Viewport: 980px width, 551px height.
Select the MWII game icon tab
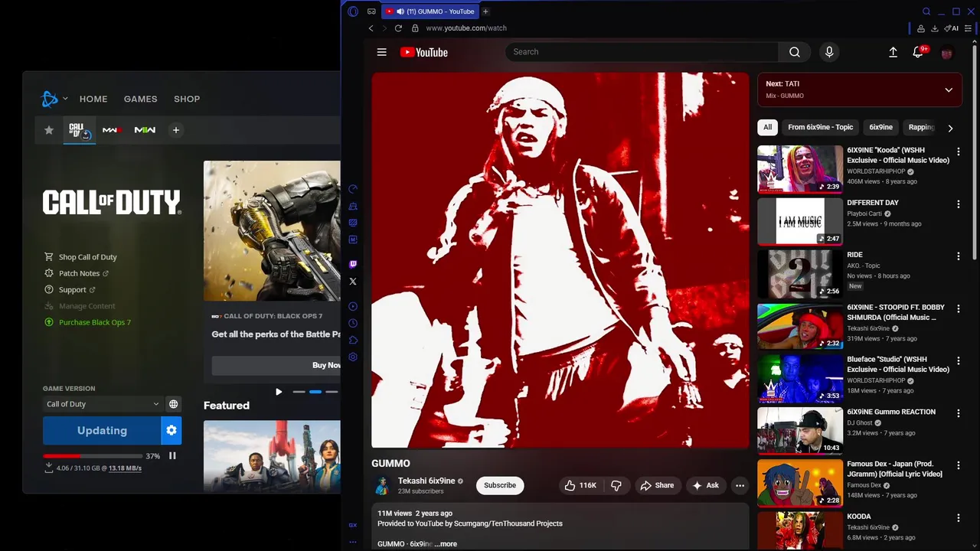click(145, 130)
